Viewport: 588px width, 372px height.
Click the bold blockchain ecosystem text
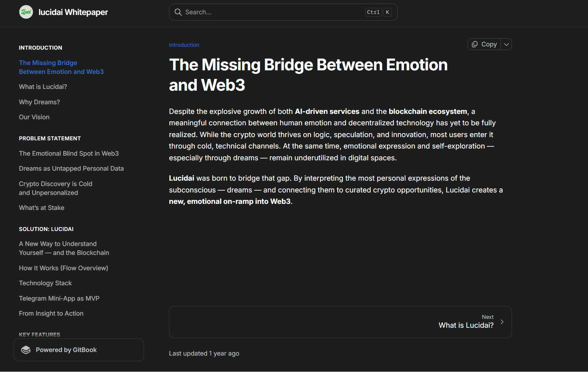(428, 111)
